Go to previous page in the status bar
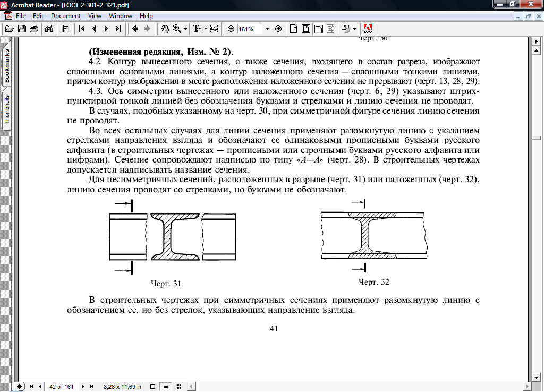 [40, 387]
